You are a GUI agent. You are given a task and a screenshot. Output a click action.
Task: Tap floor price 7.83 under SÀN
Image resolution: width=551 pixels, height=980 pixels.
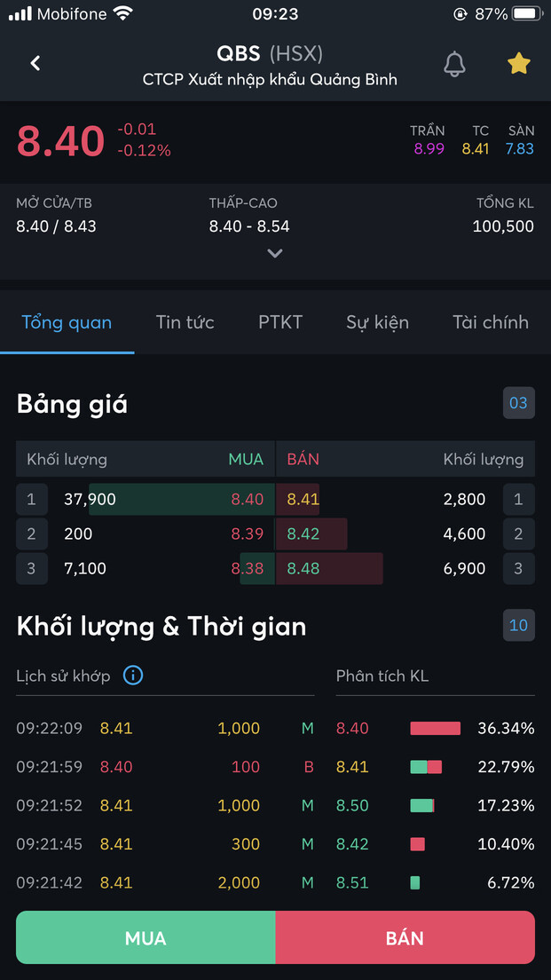click(x=520, y=148)
